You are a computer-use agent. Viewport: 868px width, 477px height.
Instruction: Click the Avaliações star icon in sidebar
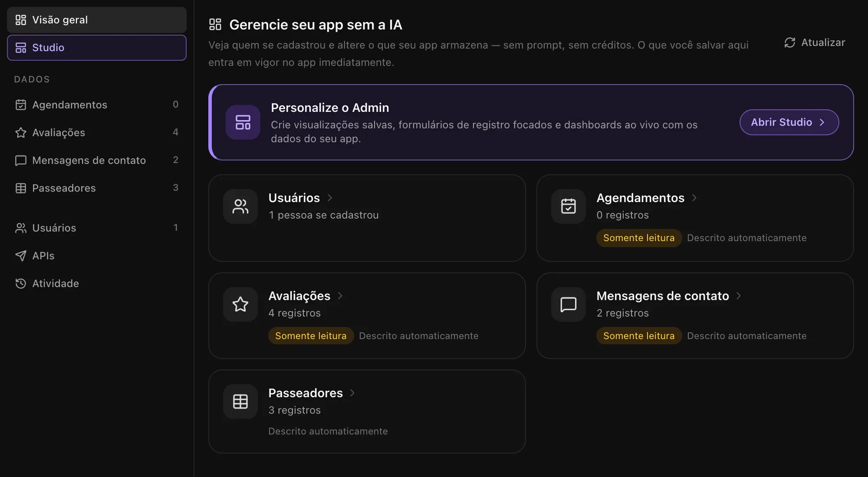[21, 133]
